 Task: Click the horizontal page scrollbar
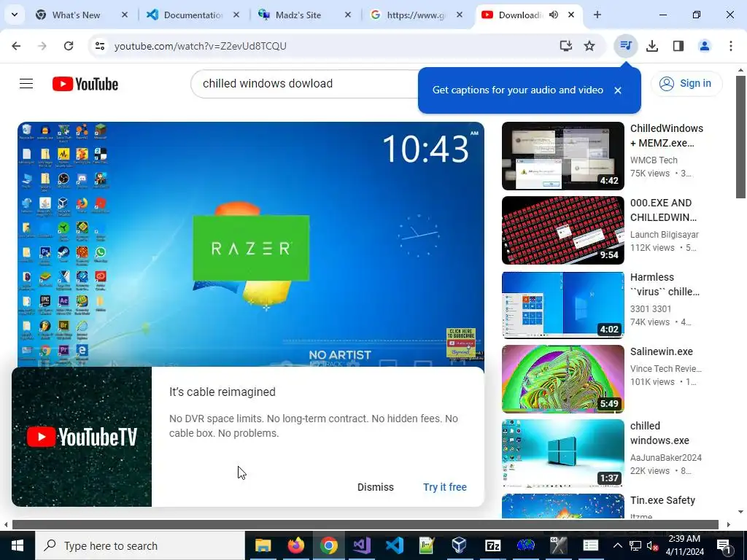point(365,525)
